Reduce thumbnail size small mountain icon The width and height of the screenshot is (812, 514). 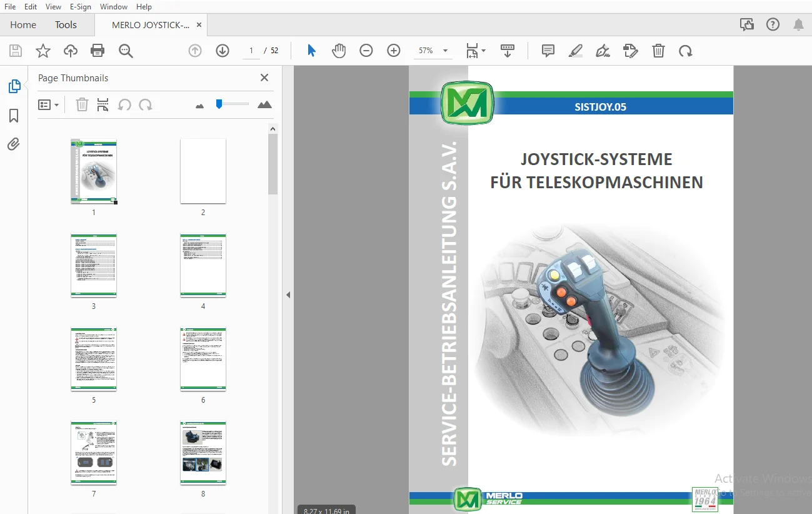(200, 106)
